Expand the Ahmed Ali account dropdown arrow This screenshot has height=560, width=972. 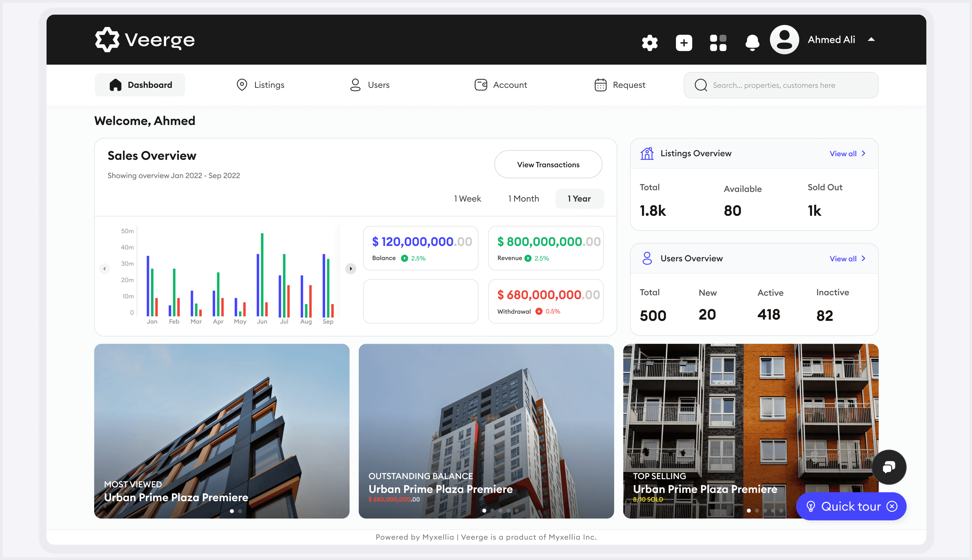tap(871, 40)
